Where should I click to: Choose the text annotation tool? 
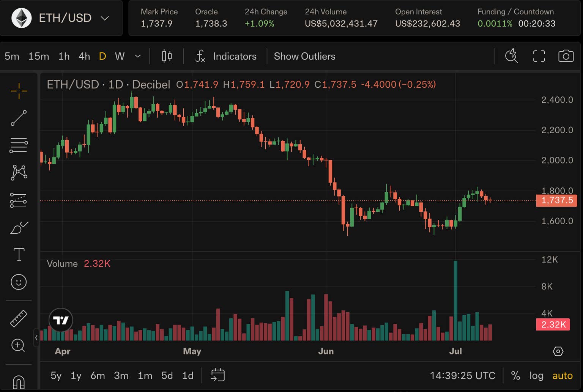pos(19,255)
